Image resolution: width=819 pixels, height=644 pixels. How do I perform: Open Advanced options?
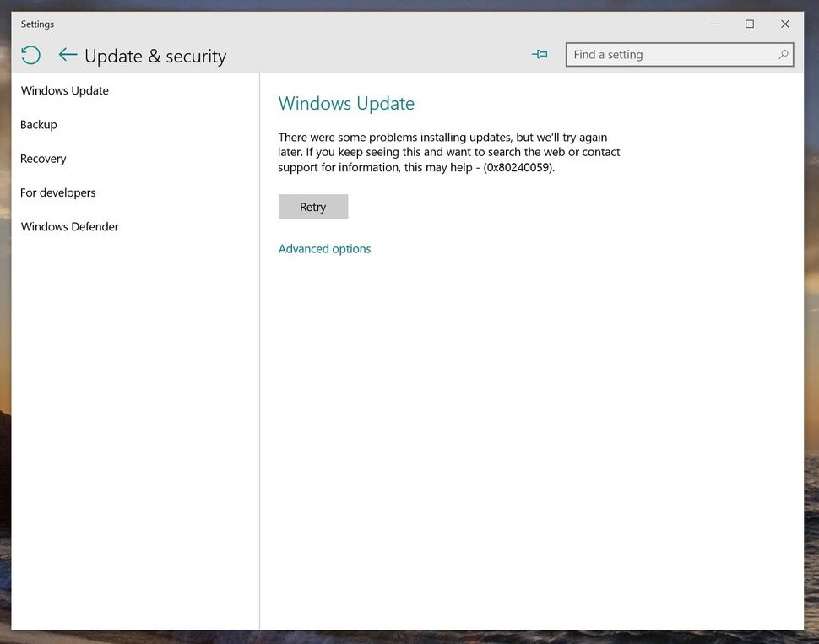(324, 248)
